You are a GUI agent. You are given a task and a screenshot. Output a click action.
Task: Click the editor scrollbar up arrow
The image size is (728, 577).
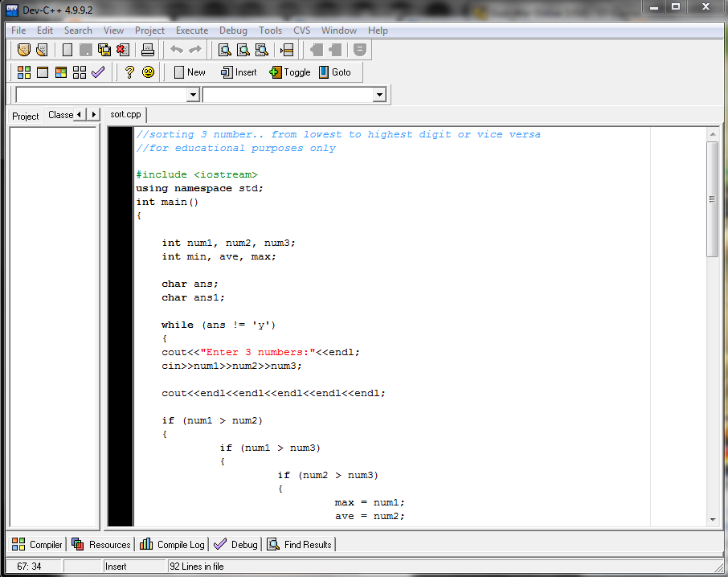[713, 134]
